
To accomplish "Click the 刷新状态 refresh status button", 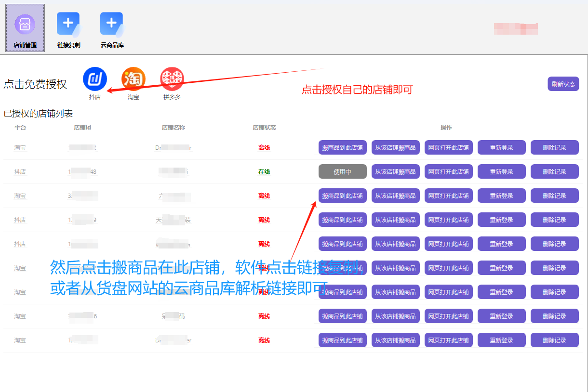I will (x=563, y=84).
